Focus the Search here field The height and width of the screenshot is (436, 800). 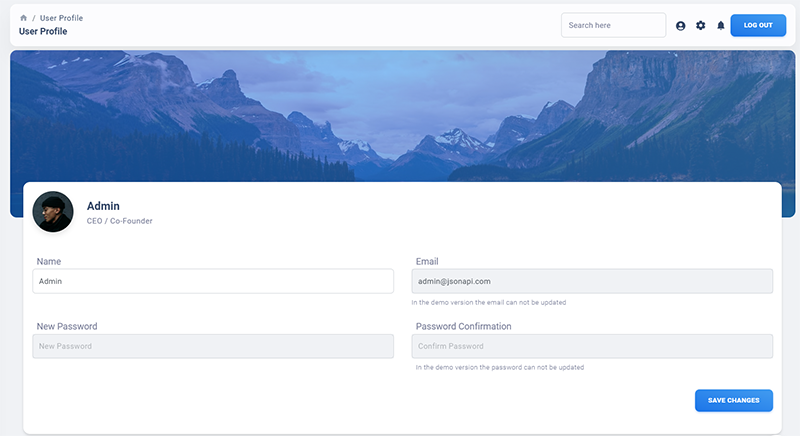point(613,25)
